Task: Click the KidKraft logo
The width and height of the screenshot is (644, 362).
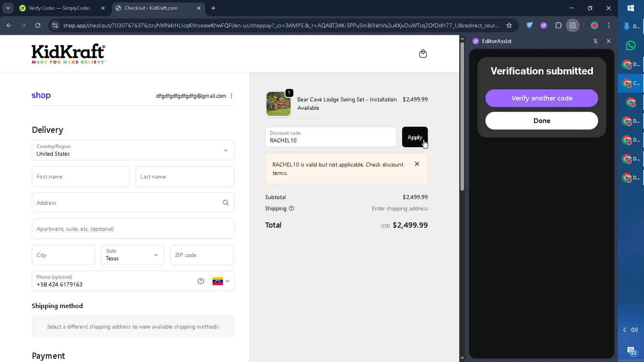Action: (69, 54)
